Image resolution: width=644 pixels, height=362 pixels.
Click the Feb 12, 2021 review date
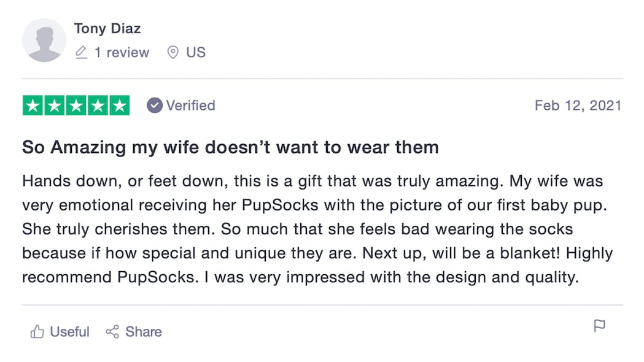click(578, 106)
